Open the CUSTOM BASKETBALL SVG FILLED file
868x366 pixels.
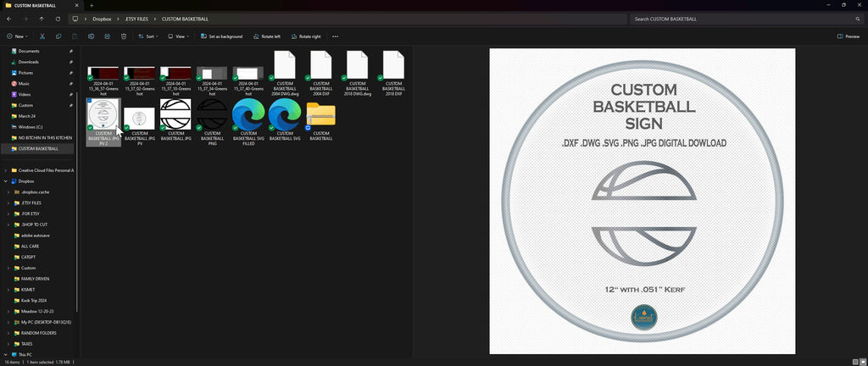pyautogui.click(x=248, y=122)
